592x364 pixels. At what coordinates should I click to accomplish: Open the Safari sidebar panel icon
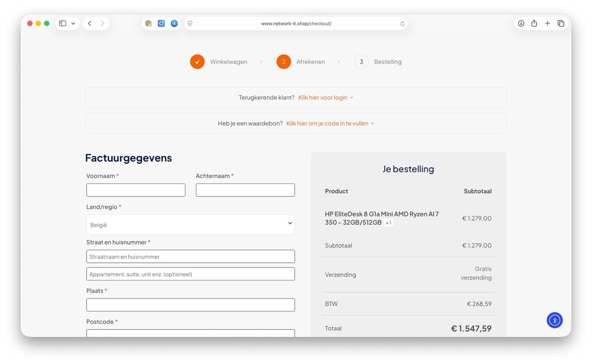(62, 24)
